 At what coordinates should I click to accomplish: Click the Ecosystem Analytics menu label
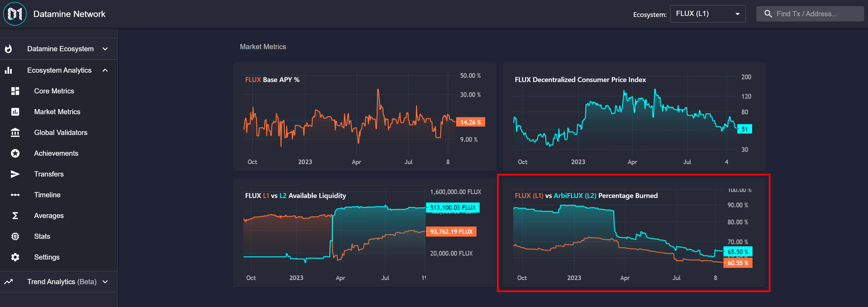coord(59,70)
